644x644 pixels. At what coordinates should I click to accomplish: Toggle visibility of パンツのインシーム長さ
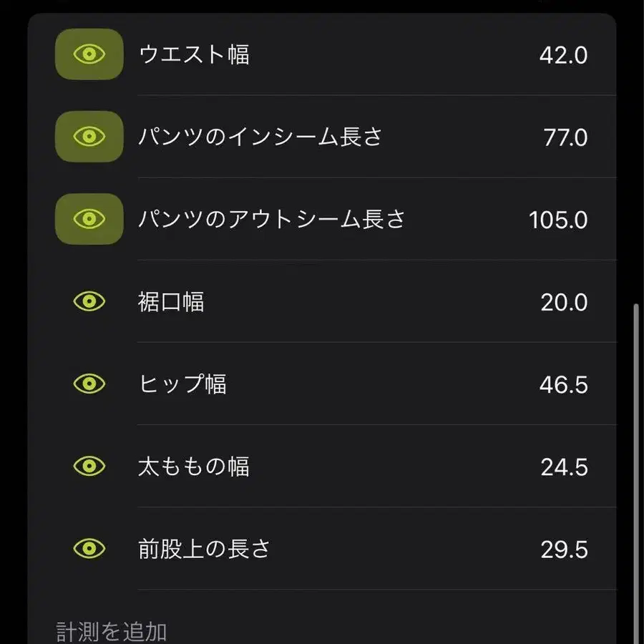coord(89,137)
